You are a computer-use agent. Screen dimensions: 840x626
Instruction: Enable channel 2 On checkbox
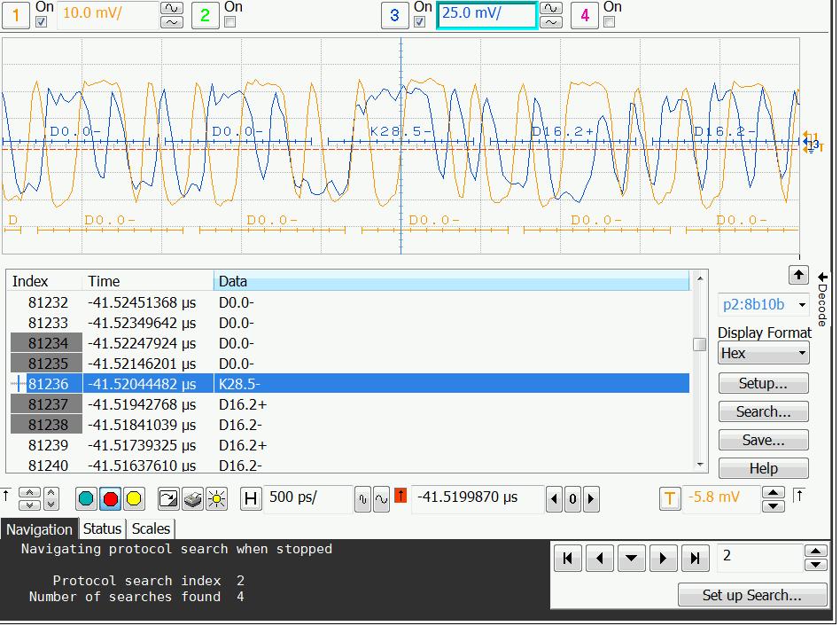click(x=230, y=22)
